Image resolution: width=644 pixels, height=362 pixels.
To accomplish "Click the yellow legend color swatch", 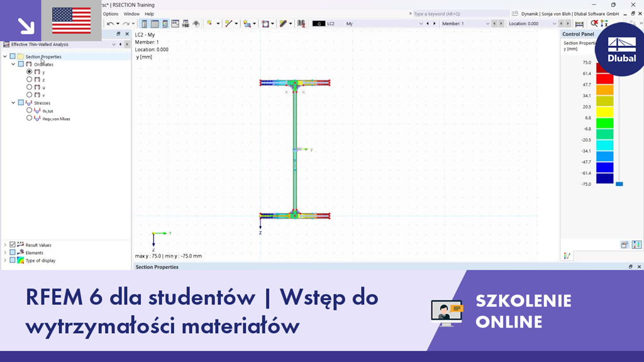I will click(x=604, y=112).
